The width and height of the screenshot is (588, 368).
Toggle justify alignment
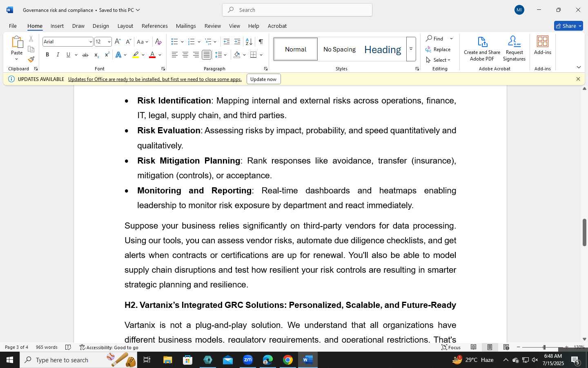coord(207,55)
